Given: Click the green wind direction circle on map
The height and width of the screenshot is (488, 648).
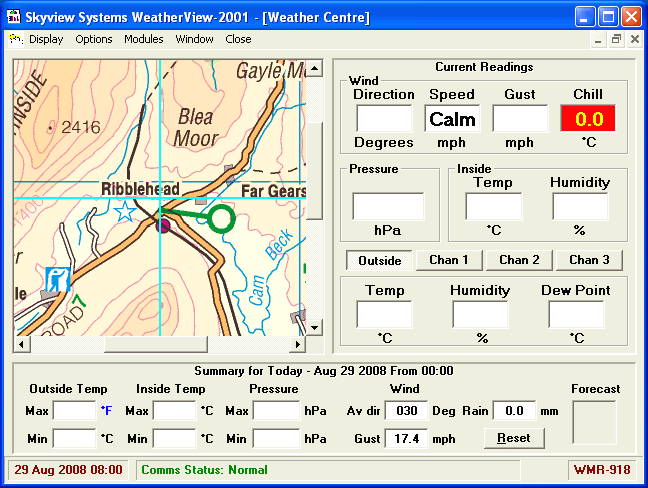Looking at the screenshot, I should tap(221, 218).
